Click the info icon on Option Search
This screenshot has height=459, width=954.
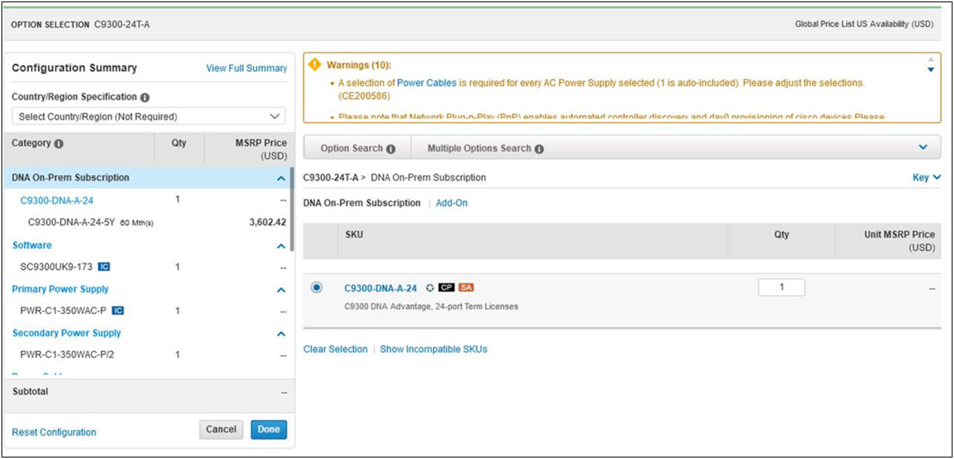[390, 149]
